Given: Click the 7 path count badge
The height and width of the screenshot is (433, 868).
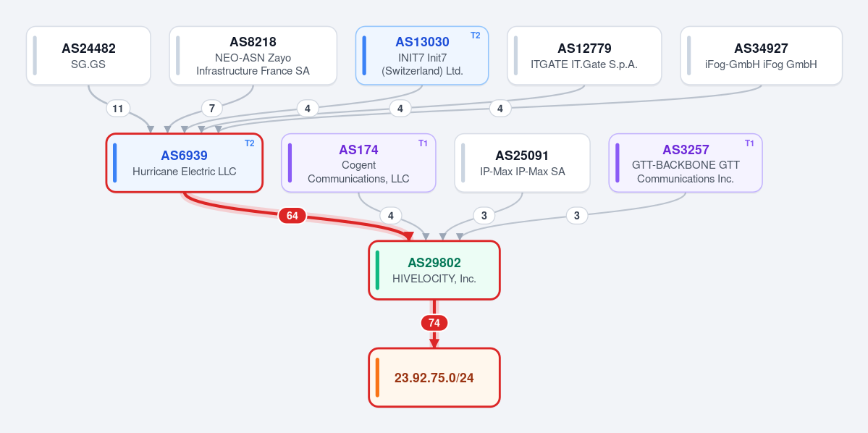Looking at the screenshot, I should pyautogui.click(x=212, y=109).
